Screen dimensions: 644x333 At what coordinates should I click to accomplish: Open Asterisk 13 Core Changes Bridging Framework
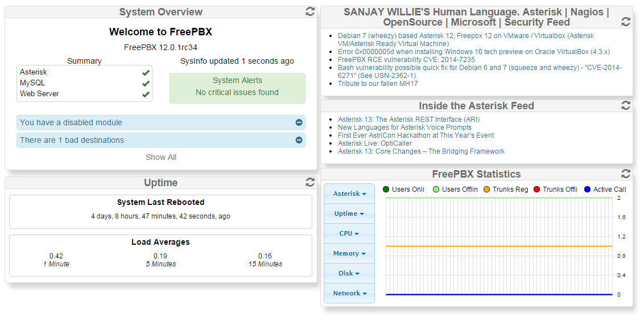(422, 151)
